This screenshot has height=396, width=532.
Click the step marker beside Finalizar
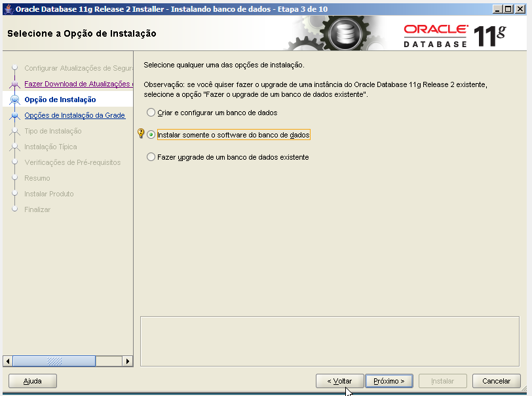16,209
